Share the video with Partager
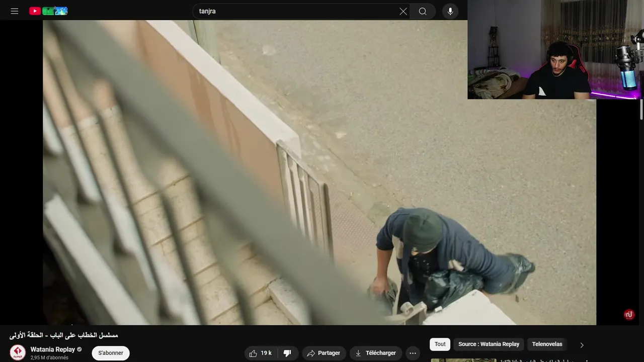This screenshot has width=644, height=362. coord(324,353)
